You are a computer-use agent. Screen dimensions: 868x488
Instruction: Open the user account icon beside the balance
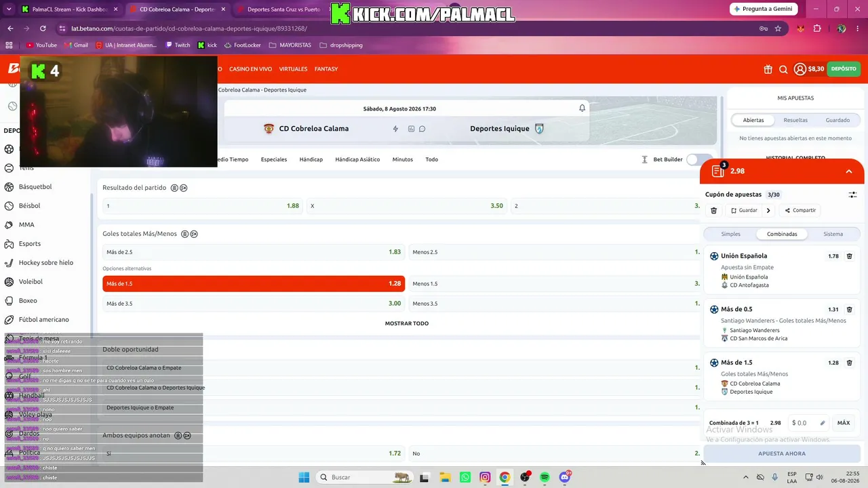pyautogui.click(x=800, y=69)
